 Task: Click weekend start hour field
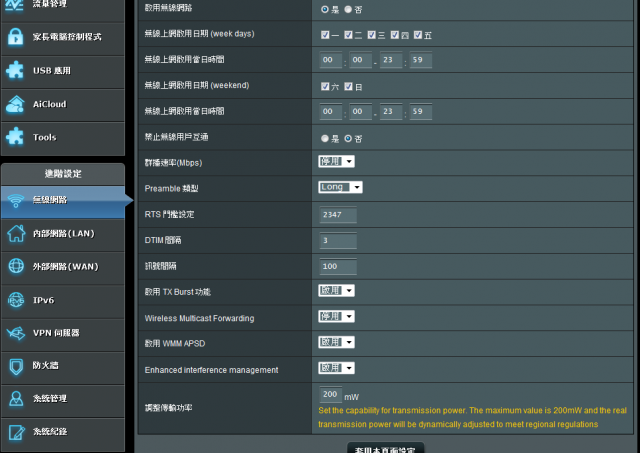coord(331,112)
